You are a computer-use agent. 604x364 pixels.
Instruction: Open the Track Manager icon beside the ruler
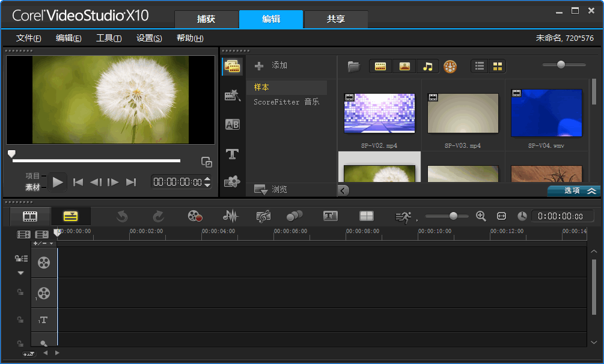click(x=41, y=234)
